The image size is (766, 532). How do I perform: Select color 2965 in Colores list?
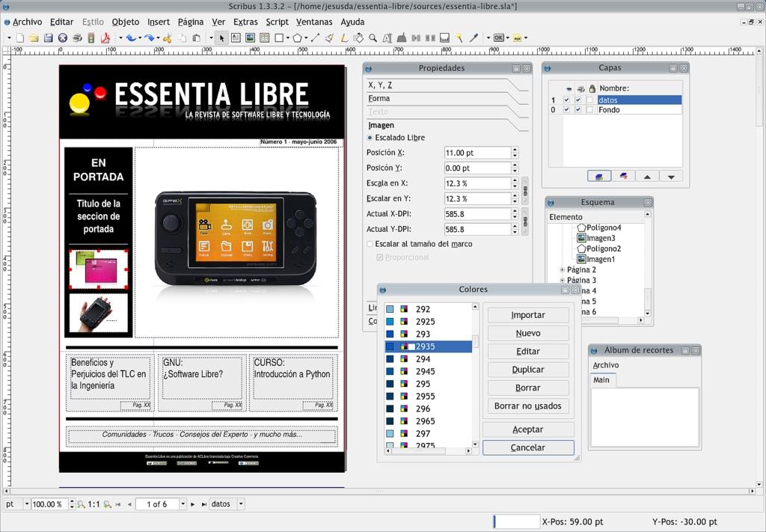[x=429, y=421]
